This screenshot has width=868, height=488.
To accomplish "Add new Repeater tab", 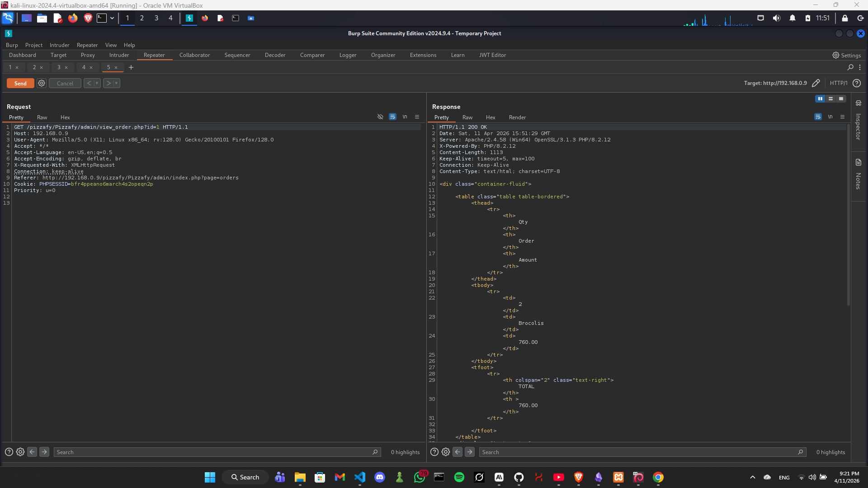I will [x=131, y=67].
